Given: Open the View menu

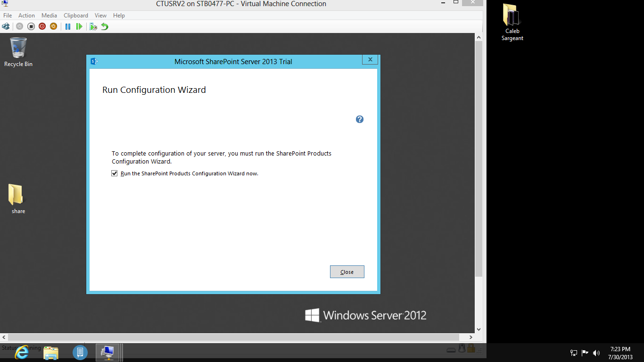Looking at the screenshot, I should tap(101, 16).
